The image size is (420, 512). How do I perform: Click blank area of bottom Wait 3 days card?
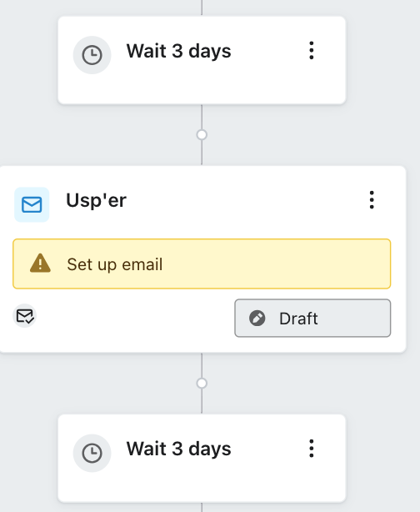(x=202, y=484)
